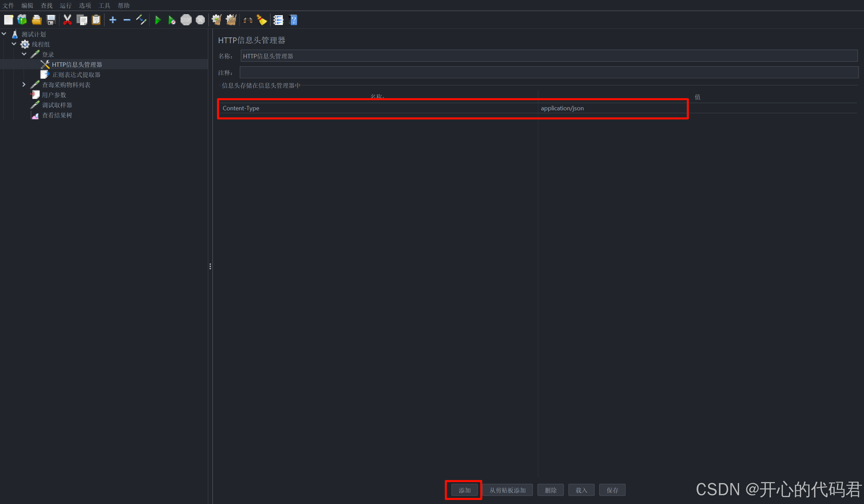Click the Cut scissors icon
This screenshot has height=504, width=864.
coord(67,20)
